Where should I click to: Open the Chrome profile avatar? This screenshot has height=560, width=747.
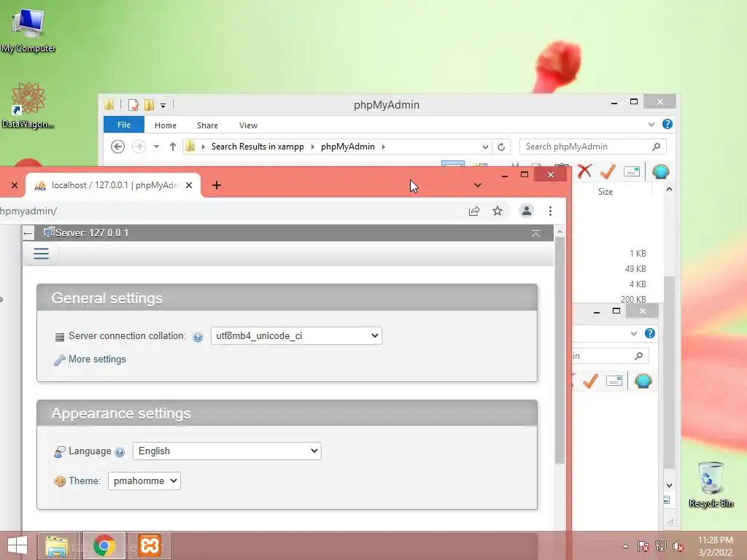pos(527,211)
